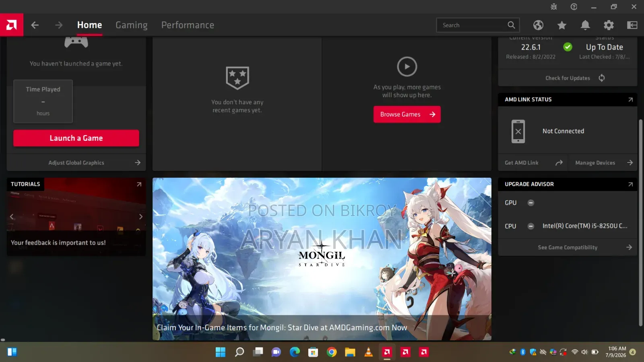The height and width of the screenshot is (362, 644).
Task: Open the Performance tab
Action: point(188,25)
